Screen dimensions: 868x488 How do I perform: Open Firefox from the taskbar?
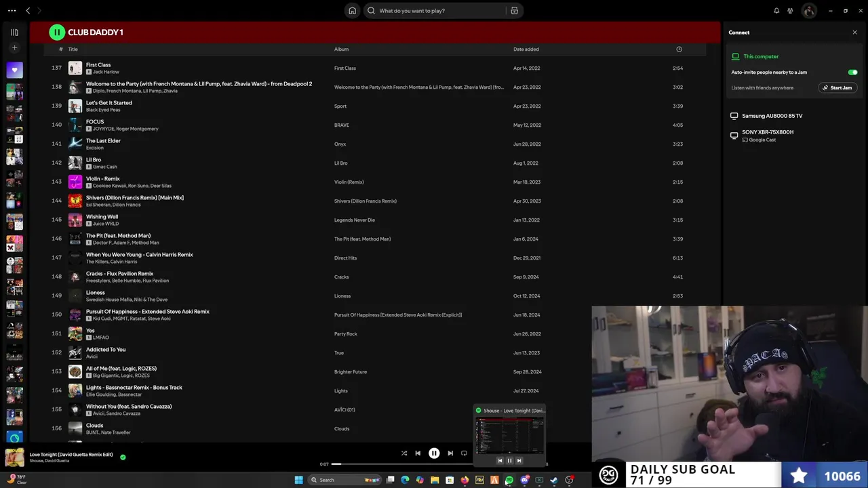(x=465, y=480)
